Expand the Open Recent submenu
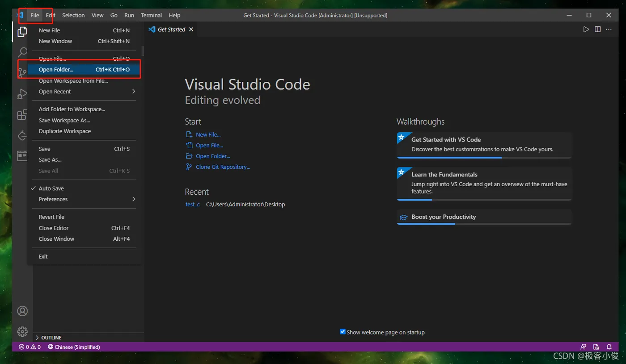The height and width of the screenshot is (364, 626). coord(84,92)
